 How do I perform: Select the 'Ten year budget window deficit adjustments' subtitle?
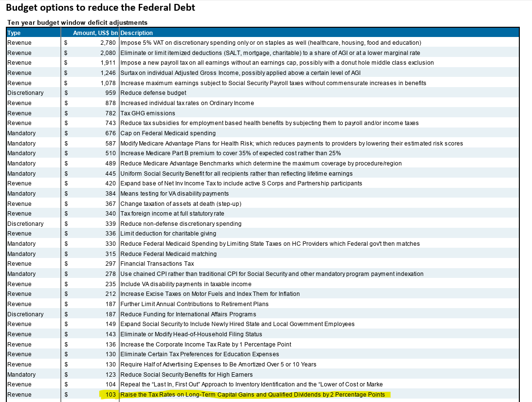coord(77,23)
